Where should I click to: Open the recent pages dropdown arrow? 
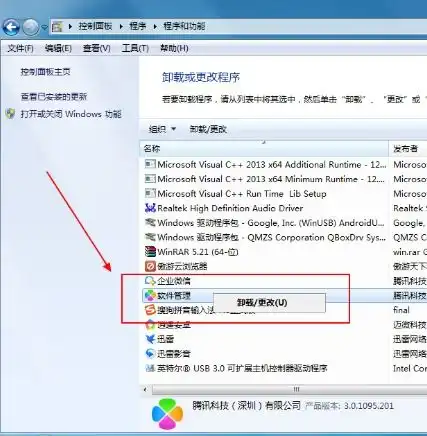45,27
